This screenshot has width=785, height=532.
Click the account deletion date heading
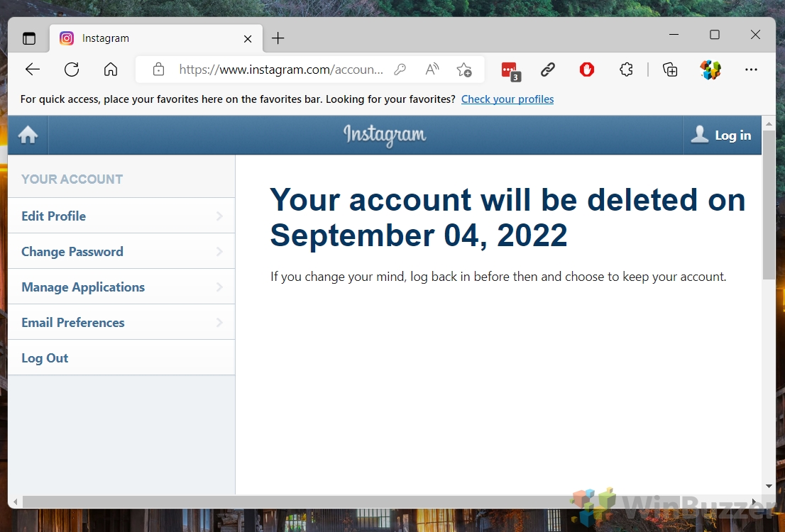click(x=507, y=217)
